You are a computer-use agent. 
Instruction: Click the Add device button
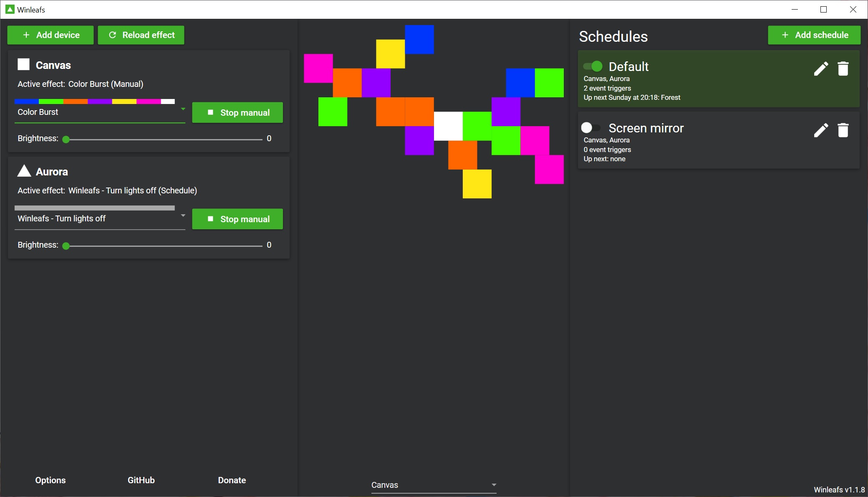50,35
